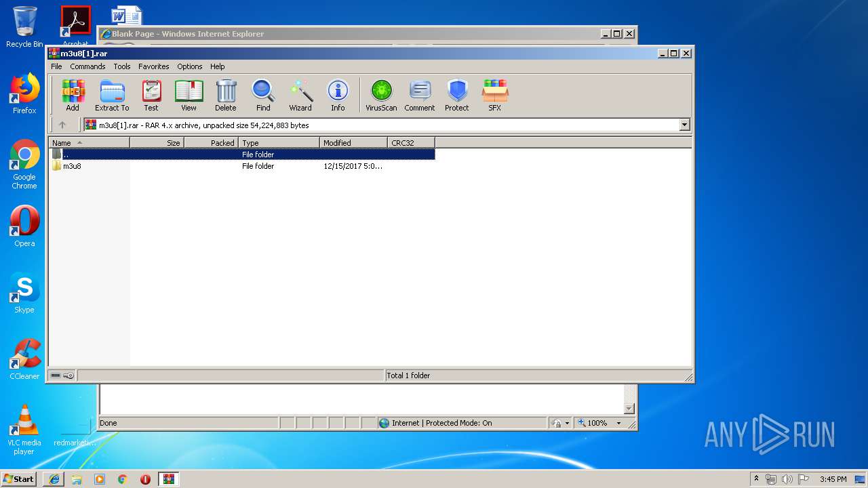Open the Comment tool
This screenshot has width=868, height=488.
tap(420, 95)
